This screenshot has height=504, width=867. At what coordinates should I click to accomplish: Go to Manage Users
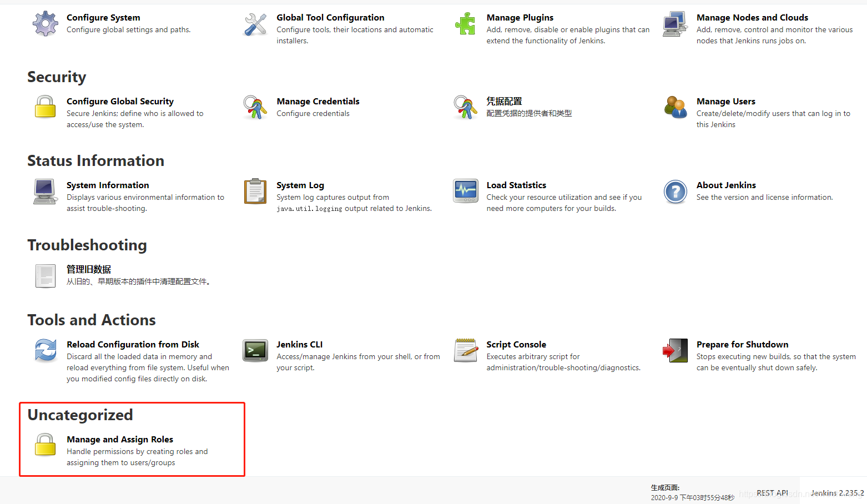[725, 102]
